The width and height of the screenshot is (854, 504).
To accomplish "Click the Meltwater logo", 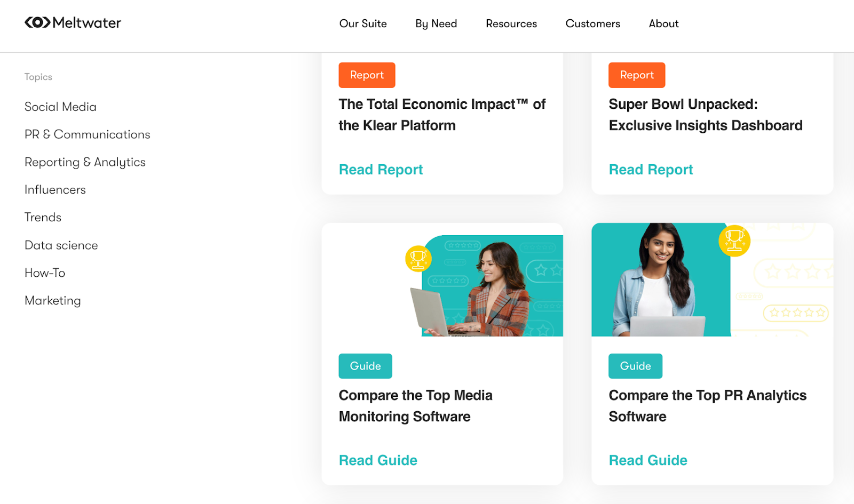I will point(73,23).
